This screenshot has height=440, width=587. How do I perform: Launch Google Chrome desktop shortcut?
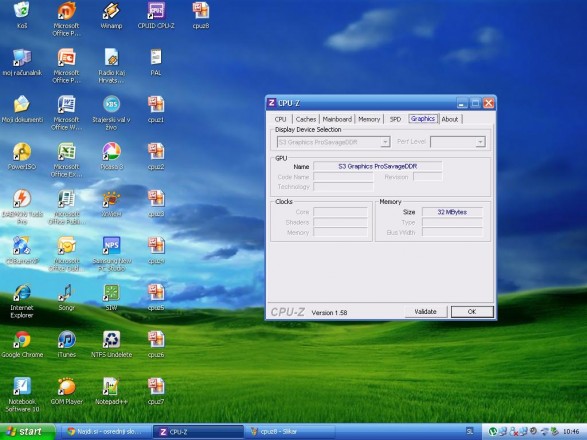click(x=22, y=344)
